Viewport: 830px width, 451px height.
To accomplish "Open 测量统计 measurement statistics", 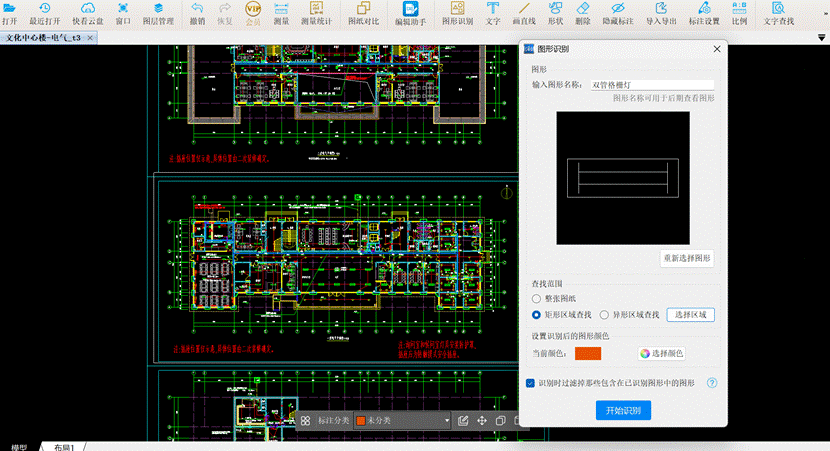I will click(x=316, y=13).
